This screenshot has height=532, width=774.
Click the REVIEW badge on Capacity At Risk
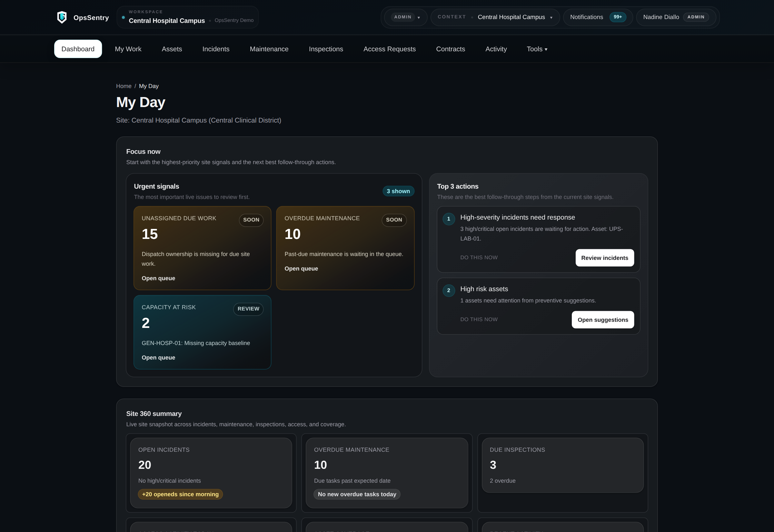click(x=248, y=309)
